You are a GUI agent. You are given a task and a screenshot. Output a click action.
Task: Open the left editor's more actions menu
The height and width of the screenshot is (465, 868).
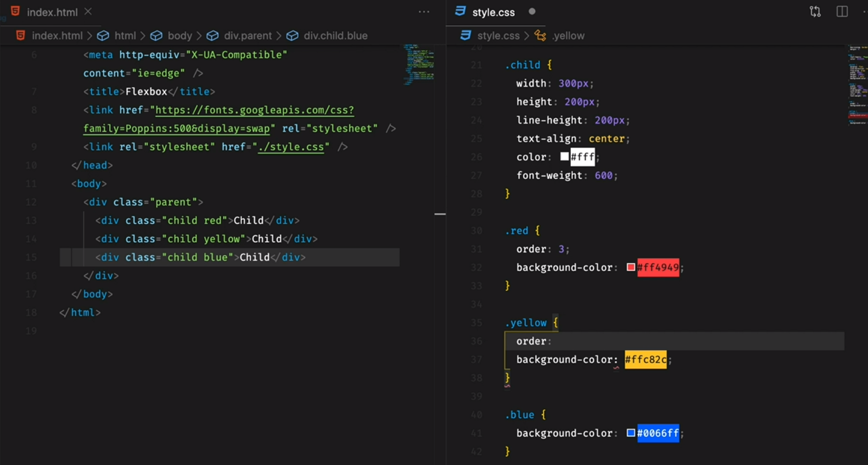coord(424,12)
